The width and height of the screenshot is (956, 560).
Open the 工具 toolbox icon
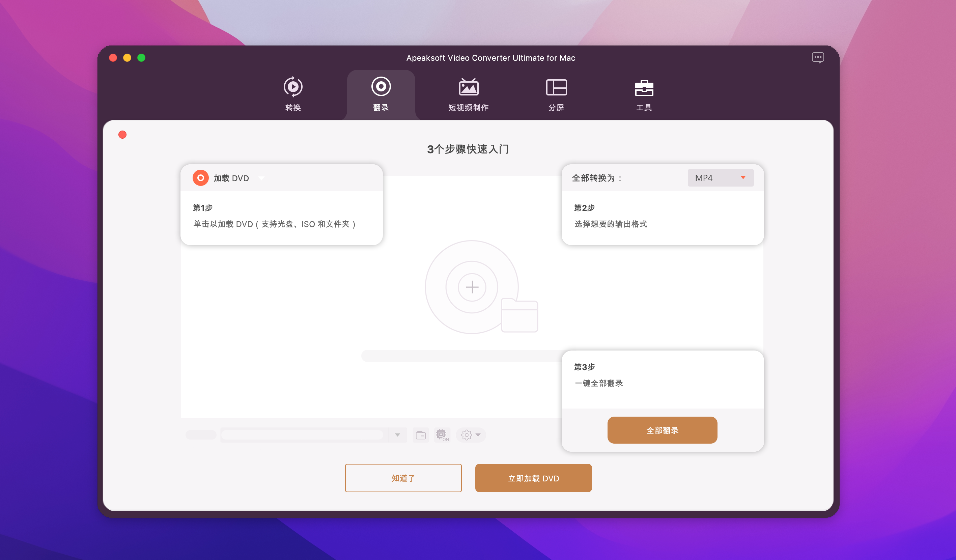click(x=644, y=88)
